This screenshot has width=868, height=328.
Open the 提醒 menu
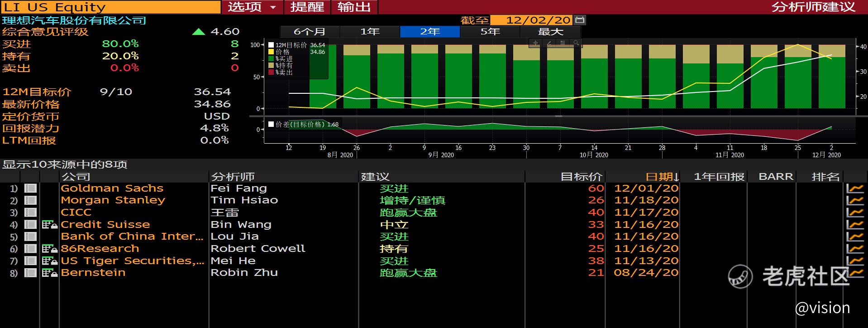pos(307,7)
